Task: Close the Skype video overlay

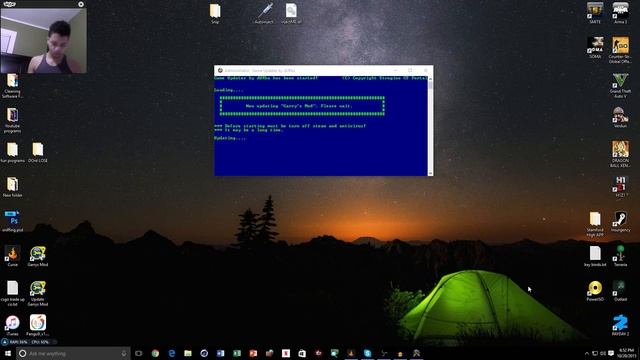Action: click(x=81, y=4)
